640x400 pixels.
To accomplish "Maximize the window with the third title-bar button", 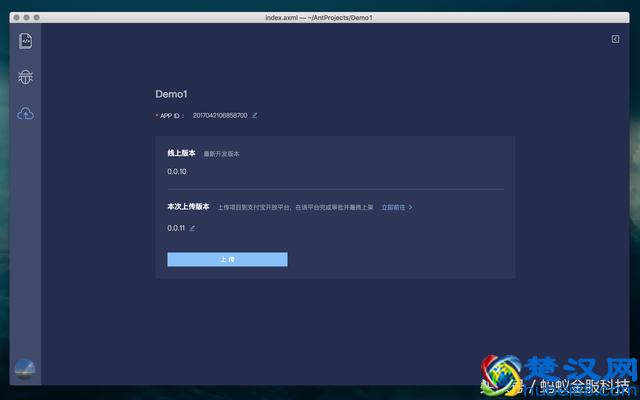I will pyautogui.click(x=36, y=18).
